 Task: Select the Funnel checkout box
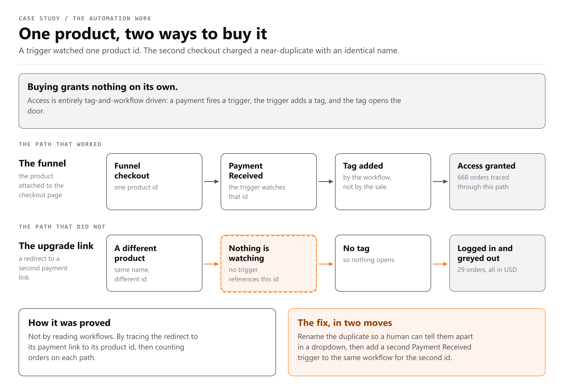click(154, 182)
